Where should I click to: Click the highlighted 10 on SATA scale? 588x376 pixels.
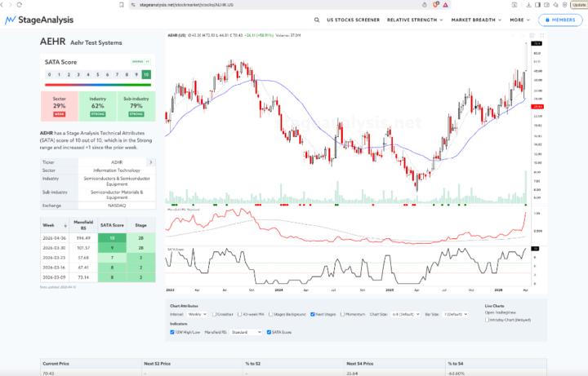tap(146, 74)
